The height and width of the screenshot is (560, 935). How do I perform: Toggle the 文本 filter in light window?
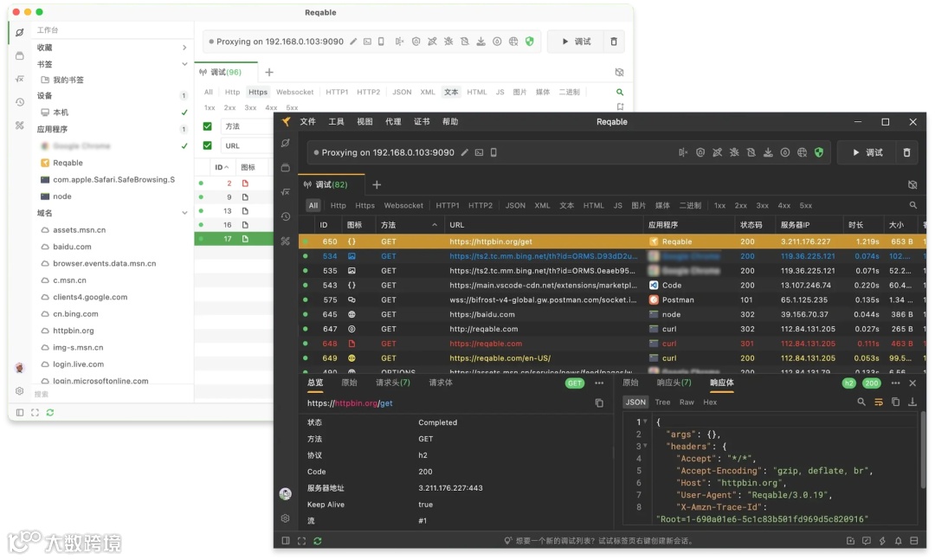point(451,92)
